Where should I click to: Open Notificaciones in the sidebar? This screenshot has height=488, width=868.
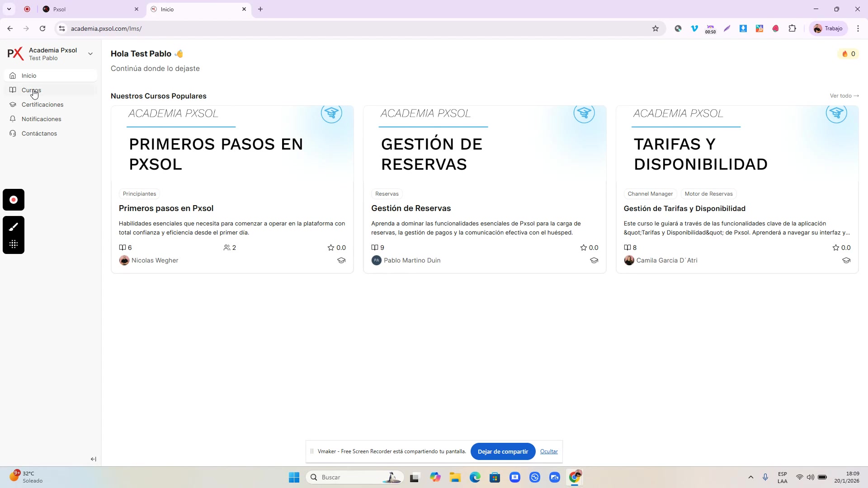coord(50,119)
